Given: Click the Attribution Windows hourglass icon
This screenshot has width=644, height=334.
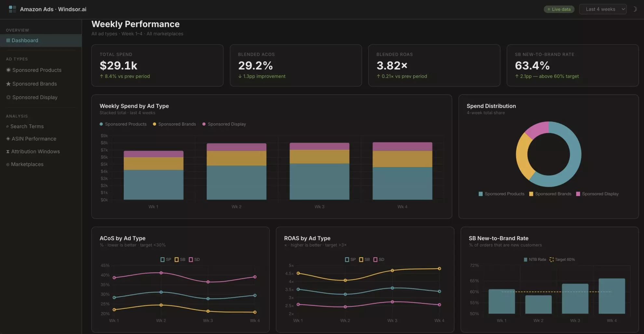Looking at the screenshot, I should click(x=8, y=151).
